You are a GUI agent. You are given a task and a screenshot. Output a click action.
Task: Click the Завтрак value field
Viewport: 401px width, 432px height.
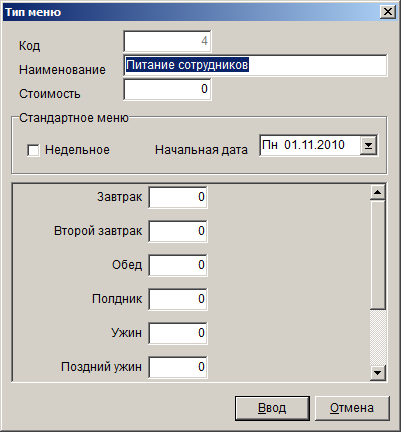click(178, 197)
